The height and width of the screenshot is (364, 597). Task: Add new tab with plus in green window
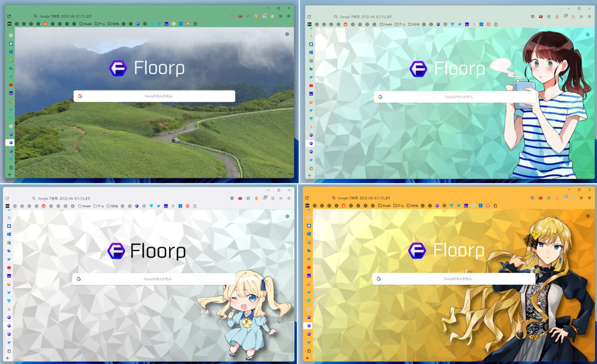tap(9, 175)
